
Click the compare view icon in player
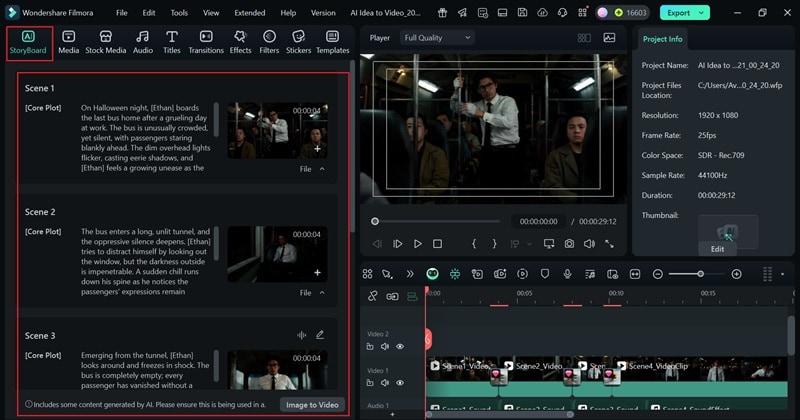[584, 38]
